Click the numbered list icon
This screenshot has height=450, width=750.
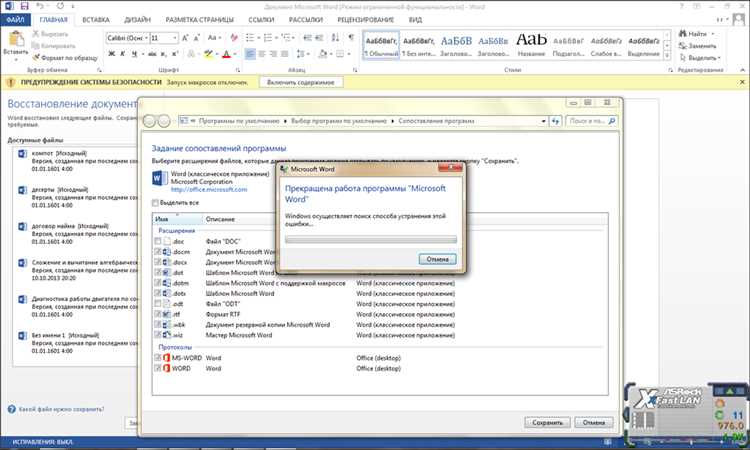pos(268,38)
